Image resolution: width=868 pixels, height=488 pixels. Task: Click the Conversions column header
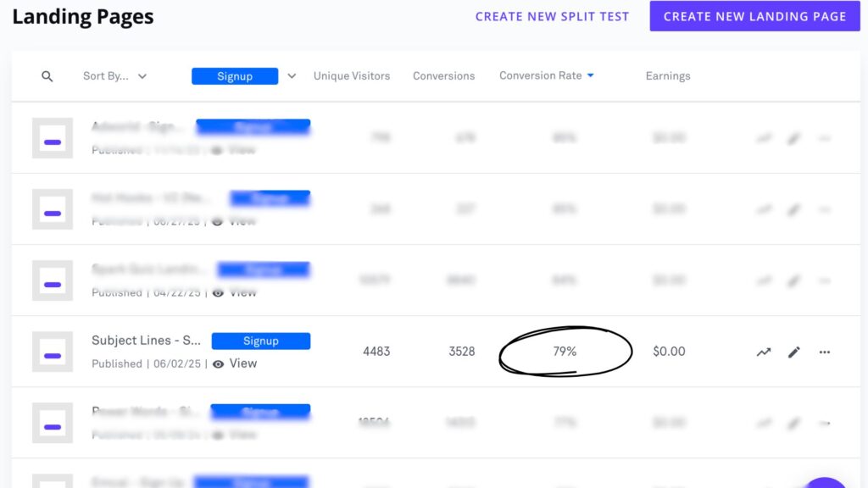tap(443, 76)
